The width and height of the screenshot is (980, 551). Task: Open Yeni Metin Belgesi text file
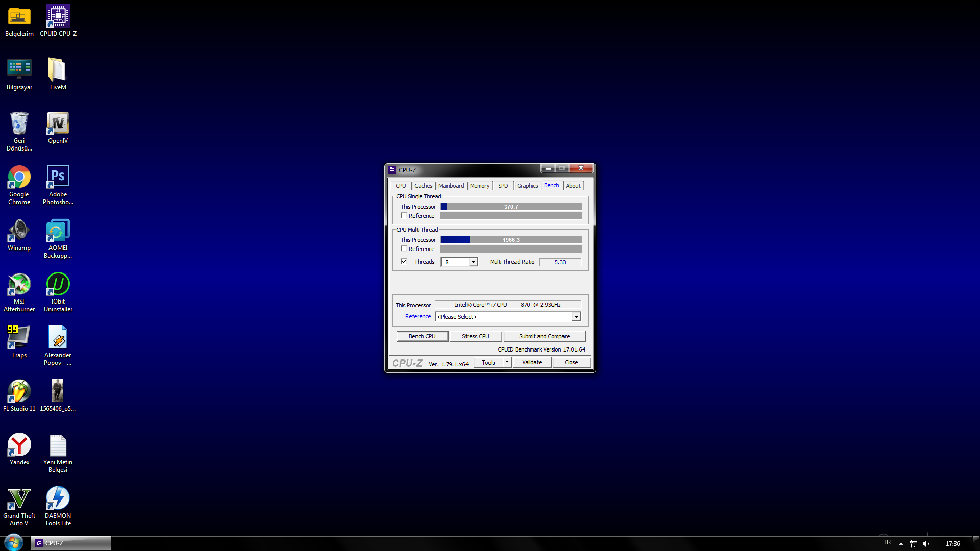(x=58, y=454)
